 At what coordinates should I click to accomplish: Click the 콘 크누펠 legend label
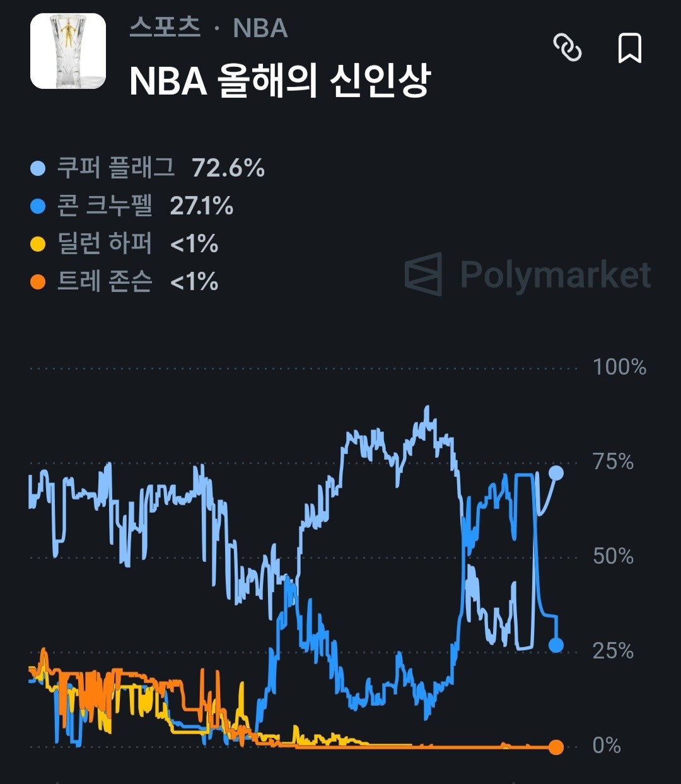point(105,206)
